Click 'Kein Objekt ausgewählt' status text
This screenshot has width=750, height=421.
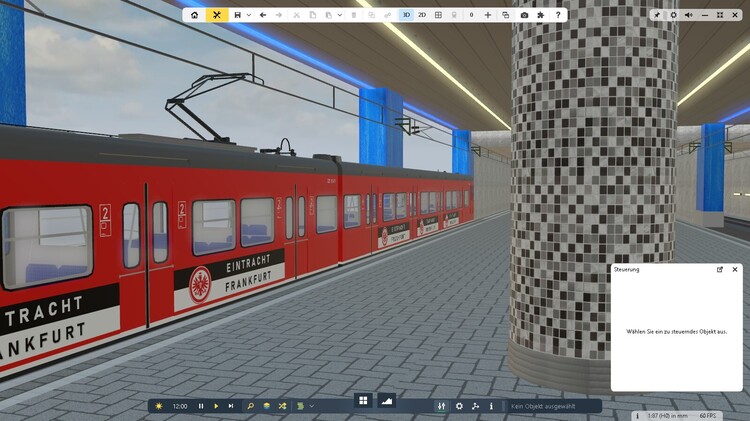543,407
